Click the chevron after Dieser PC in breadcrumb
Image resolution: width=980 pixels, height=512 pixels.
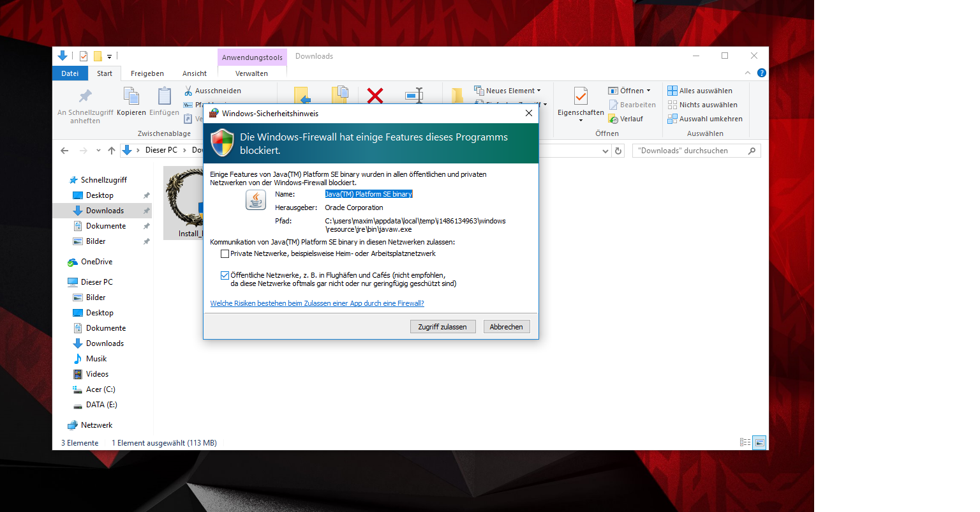click(184, 151)
